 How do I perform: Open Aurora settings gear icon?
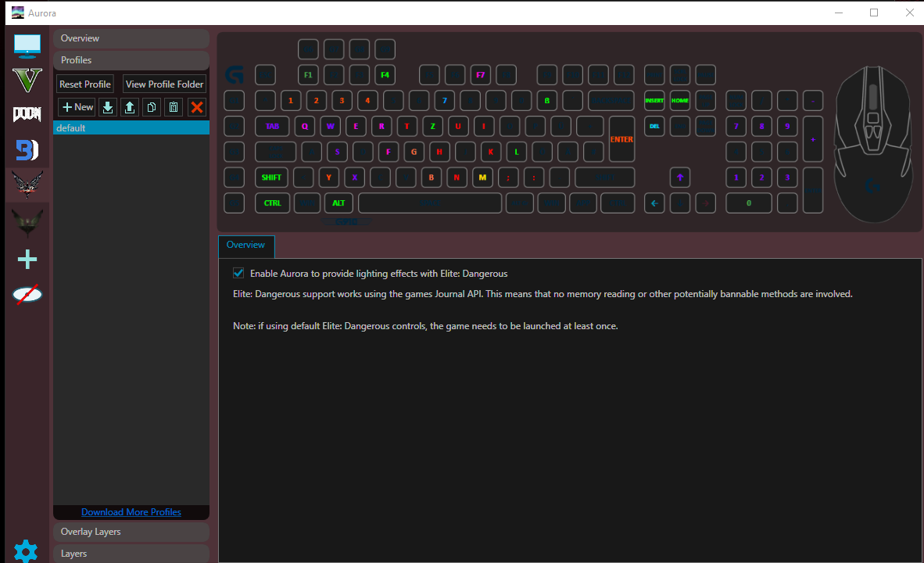(26, 551)
